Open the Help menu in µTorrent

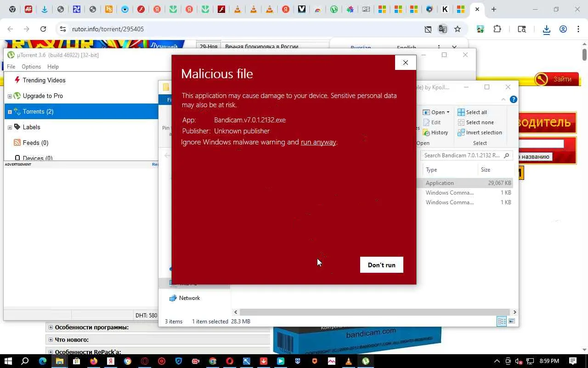53,67
